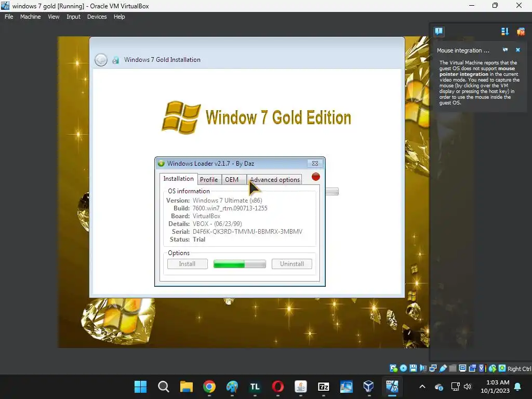The image size is (532, 399).
Task: Click the dismiss all notifications icon
Action: pos(521,32)
